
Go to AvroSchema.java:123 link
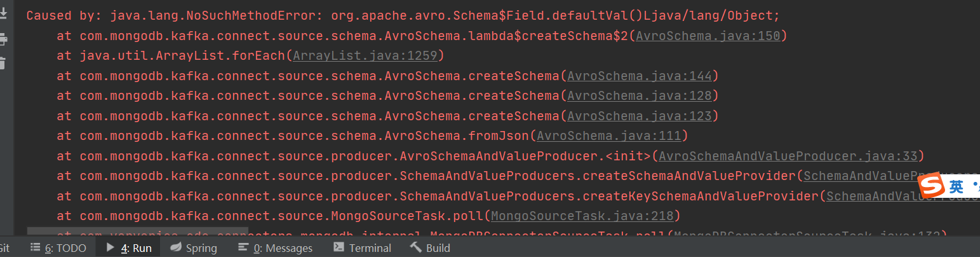point(639,116)
